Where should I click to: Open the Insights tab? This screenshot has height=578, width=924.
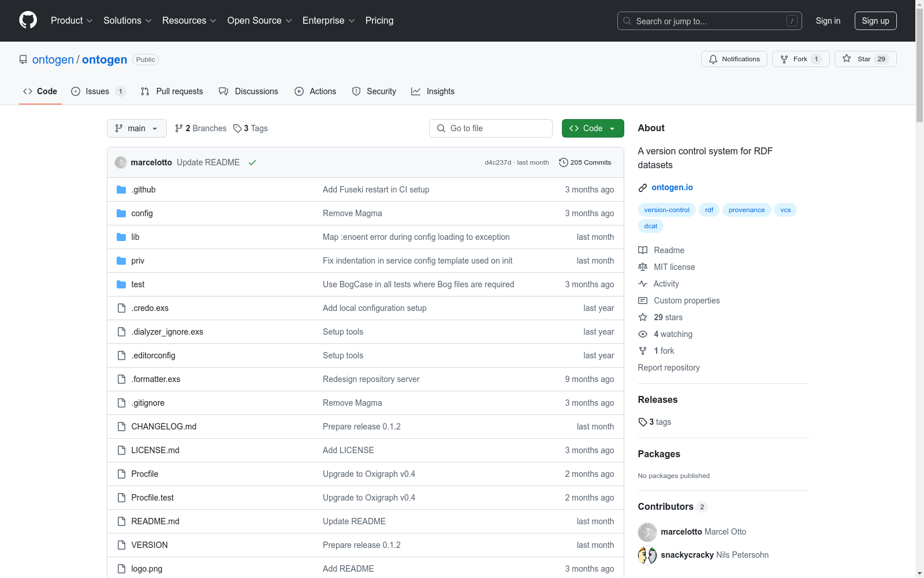tap(433, 91)
